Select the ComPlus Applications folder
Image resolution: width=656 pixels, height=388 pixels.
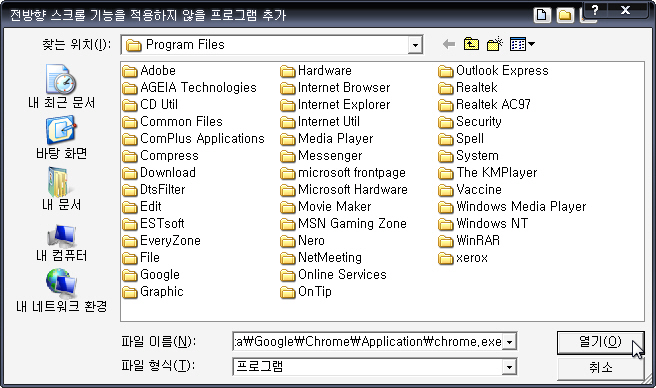click(193, 139)
